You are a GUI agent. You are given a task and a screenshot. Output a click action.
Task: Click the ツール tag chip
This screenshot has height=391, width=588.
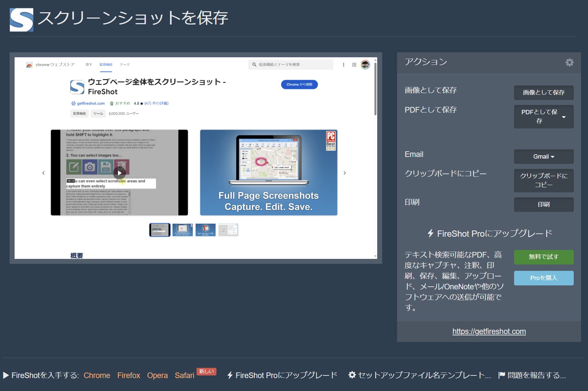pos(98,114)
